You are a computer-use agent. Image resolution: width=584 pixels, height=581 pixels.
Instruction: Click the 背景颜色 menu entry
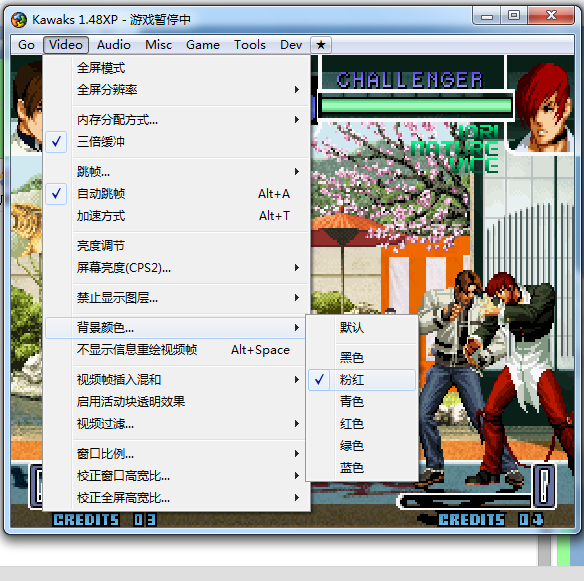click(x=175, y=328)
